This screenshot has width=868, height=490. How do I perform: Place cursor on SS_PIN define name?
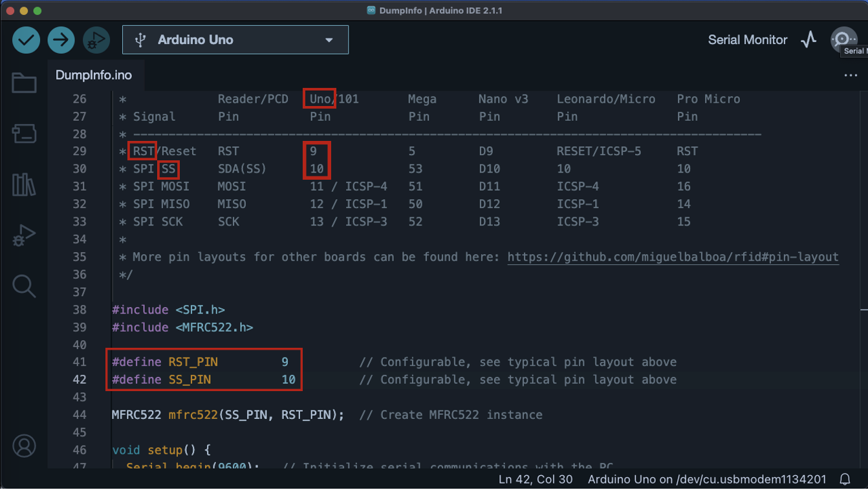point(190,379)
